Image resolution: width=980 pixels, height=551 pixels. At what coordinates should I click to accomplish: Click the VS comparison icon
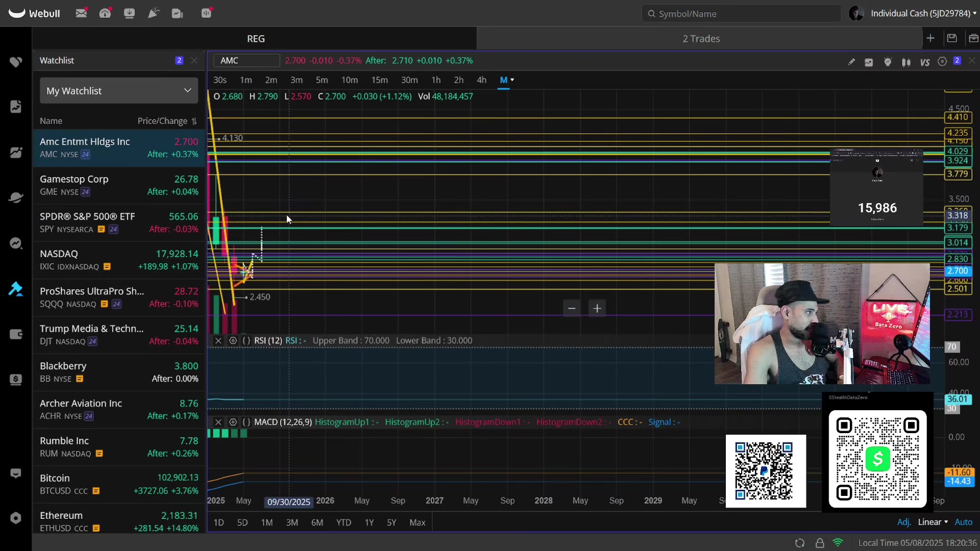pos(925,63)
